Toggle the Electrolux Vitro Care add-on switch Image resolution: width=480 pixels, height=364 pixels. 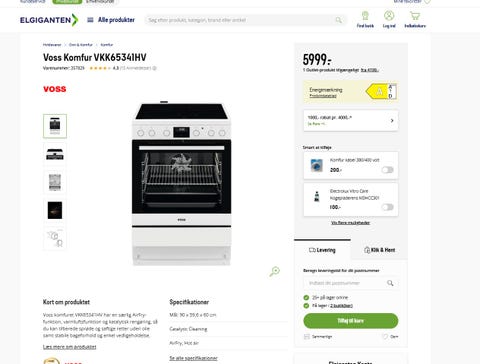point(387,207)
